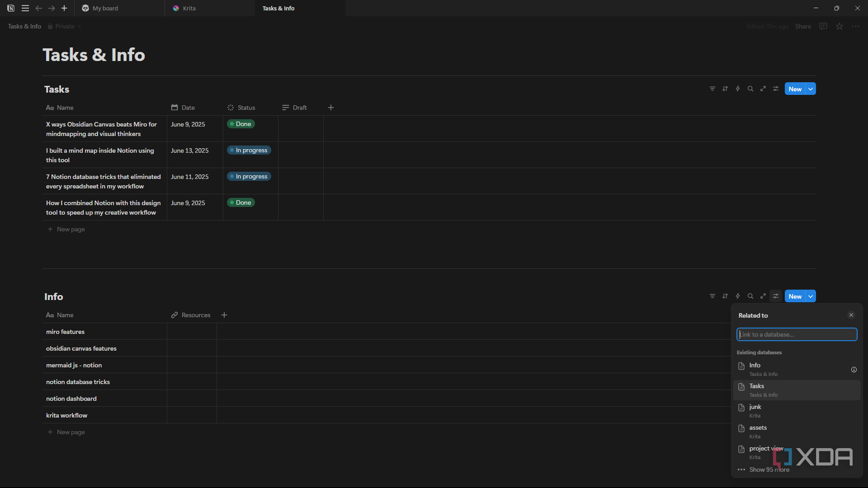
Task: Create new page in Tasks database
Action: coord(795,89)
